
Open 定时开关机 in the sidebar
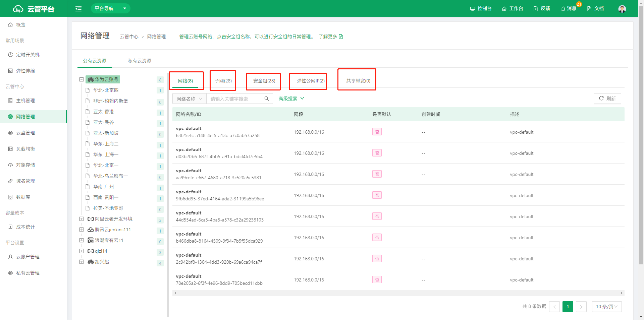click(34, 55)
